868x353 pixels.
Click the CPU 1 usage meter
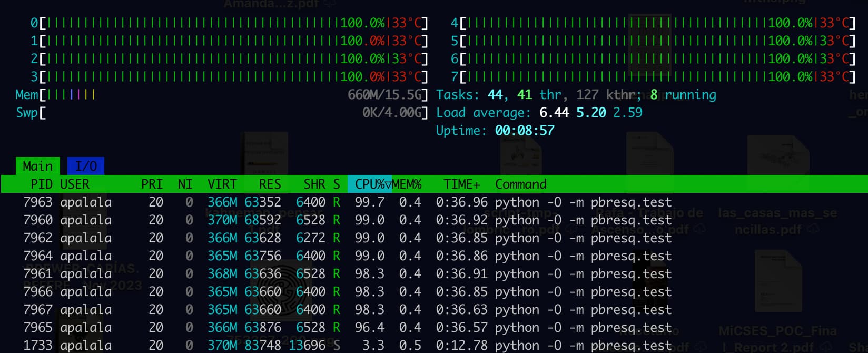229,41
